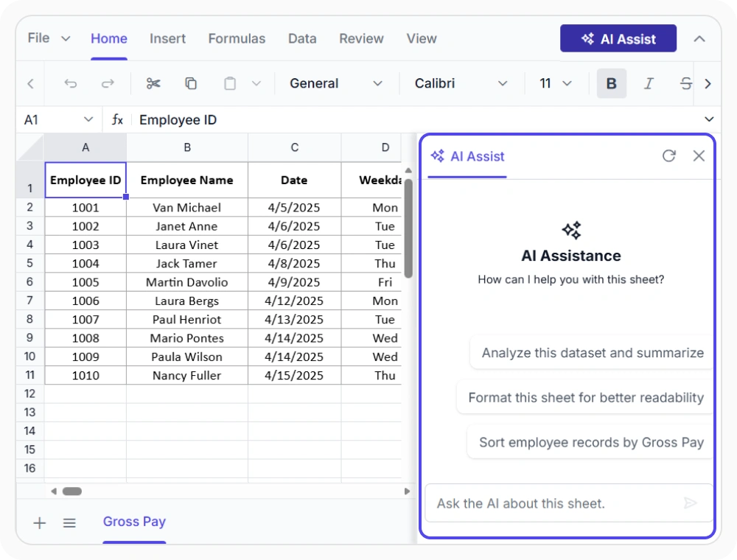Choose 'Sort employee records by Gross Pay'
Screen dimensions: 737x560
coord(590,442)
